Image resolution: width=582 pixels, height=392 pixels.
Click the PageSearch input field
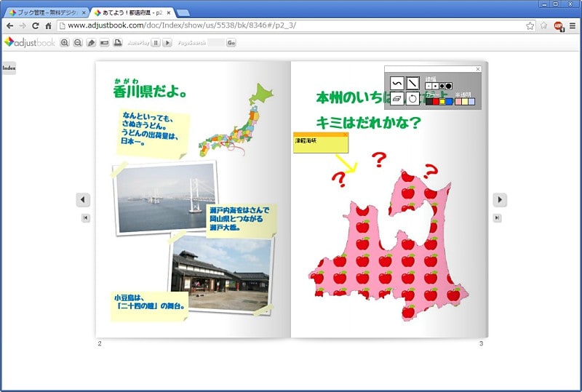tap(216, 43)
